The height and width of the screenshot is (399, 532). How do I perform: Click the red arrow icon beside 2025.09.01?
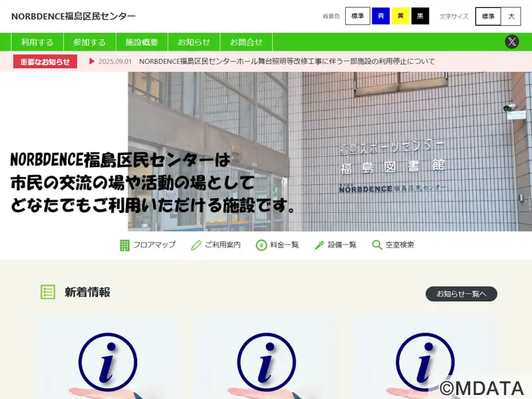[92, 61]
